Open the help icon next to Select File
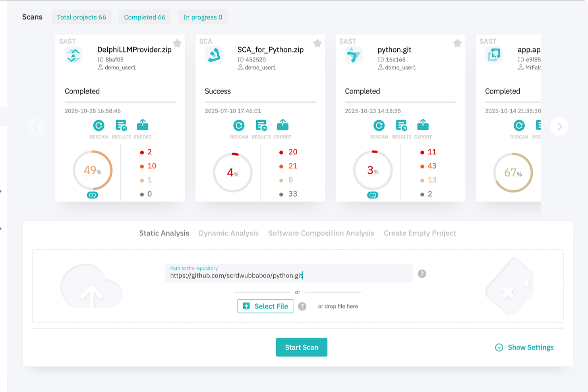 [302, 306]
